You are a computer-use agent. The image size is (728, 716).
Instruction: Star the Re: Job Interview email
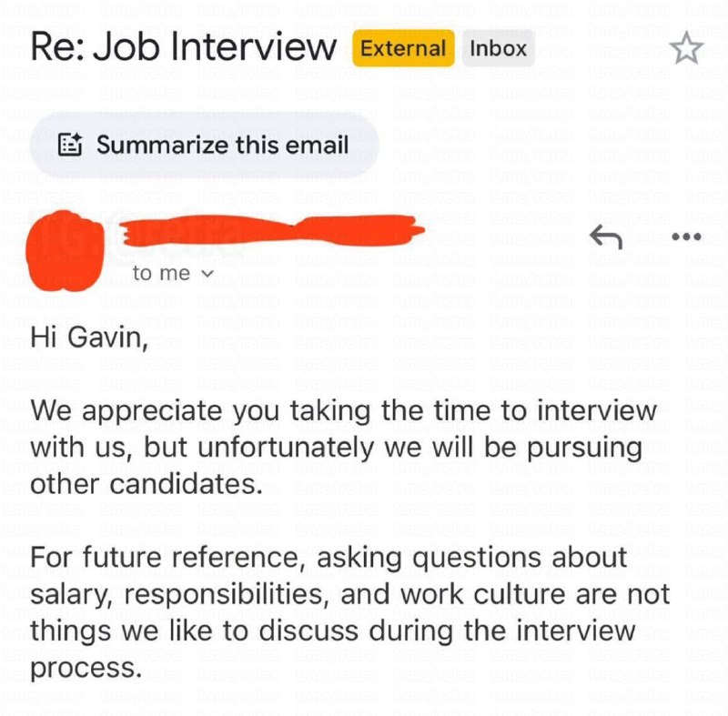686,49
